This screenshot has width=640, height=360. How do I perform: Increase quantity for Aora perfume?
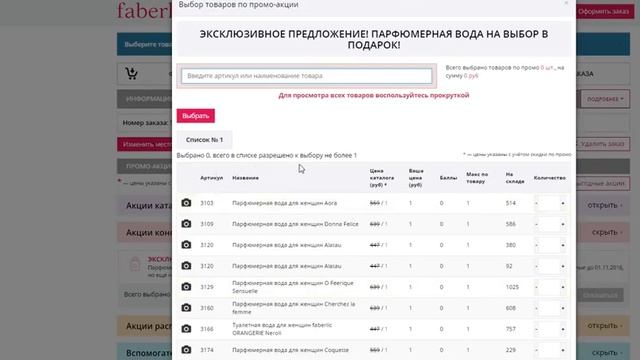(563, 203)
